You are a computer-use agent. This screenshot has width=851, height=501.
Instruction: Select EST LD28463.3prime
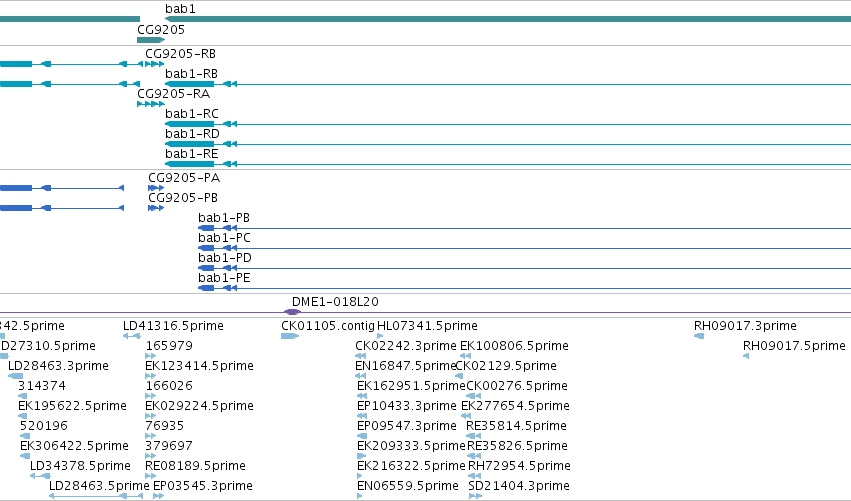point(58,366)
